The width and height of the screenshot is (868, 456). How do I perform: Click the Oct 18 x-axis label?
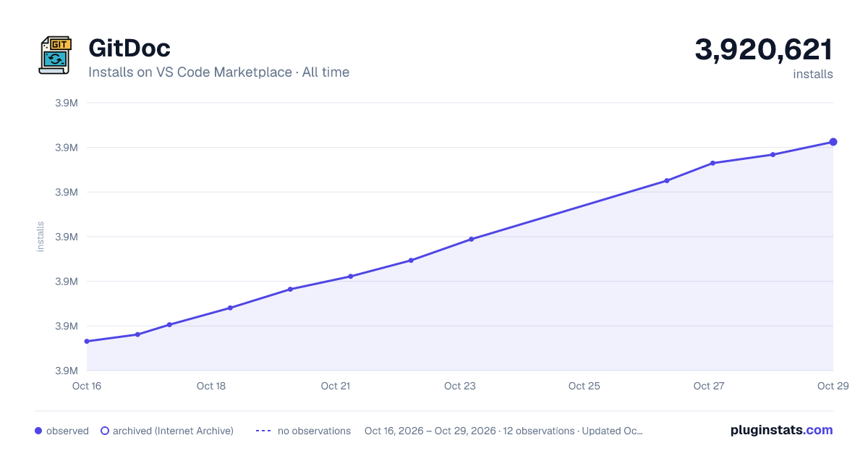point(211,386)
